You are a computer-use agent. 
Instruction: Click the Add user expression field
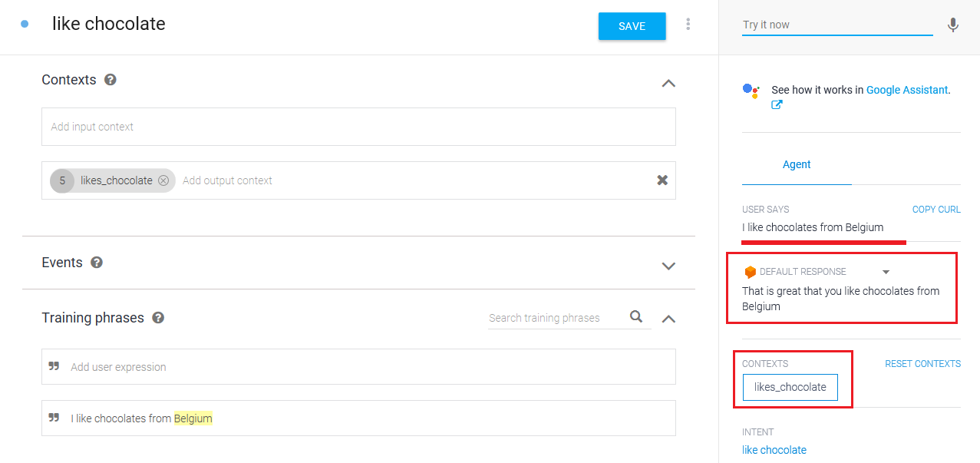click(368, 367)
